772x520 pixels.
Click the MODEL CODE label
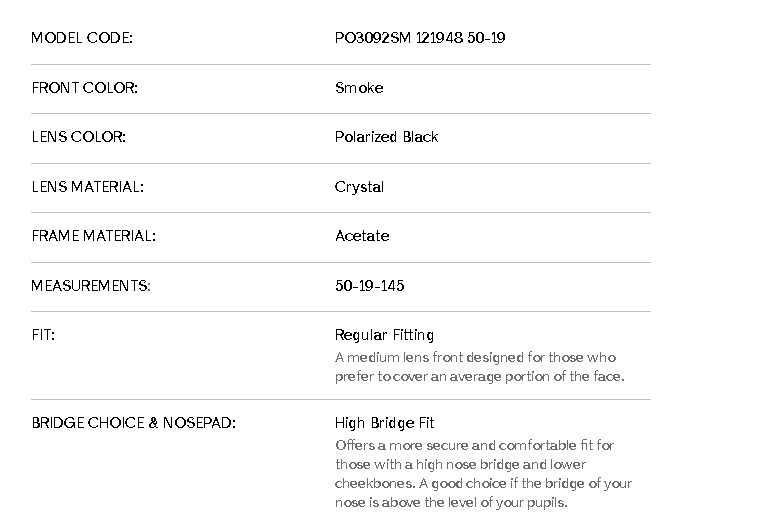(82, 38)
